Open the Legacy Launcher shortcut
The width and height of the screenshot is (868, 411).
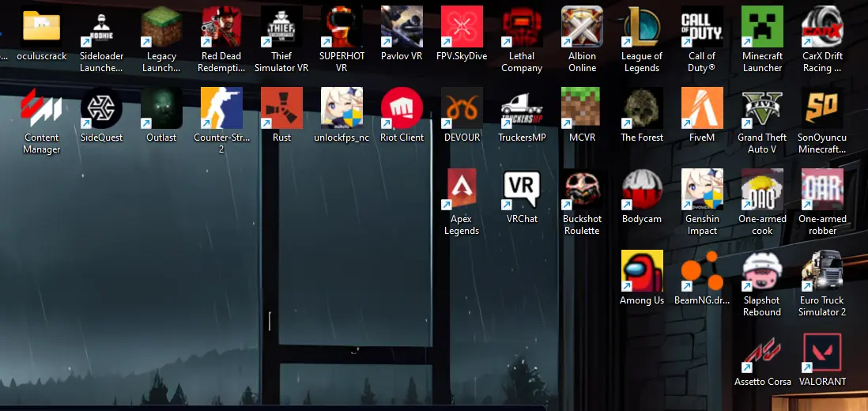pos(161,27)
